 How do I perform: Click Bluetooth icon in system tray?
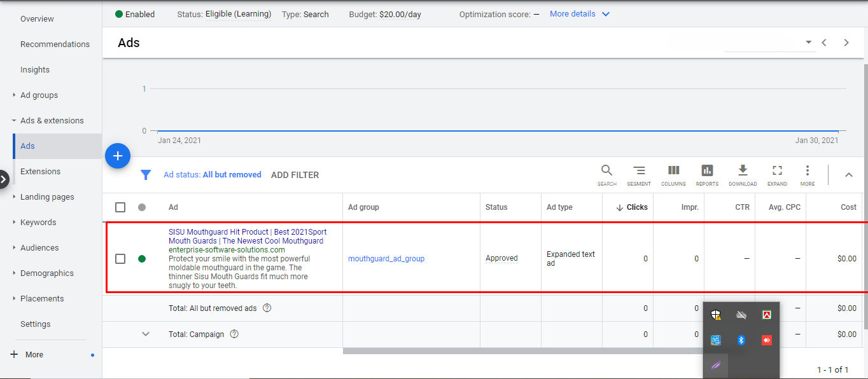click(x=741, y=340)
